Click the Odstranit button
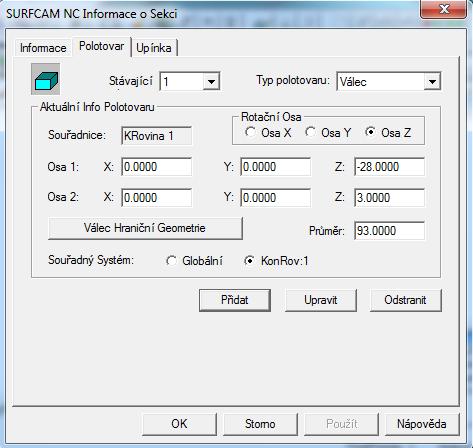Image resolution: width=473 pixels, height=448 pixels. click(x=405, y=300)
